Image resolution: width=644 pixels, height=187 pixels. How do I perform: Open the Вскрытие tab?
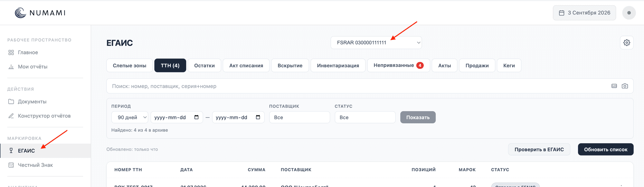pos(290,66)
